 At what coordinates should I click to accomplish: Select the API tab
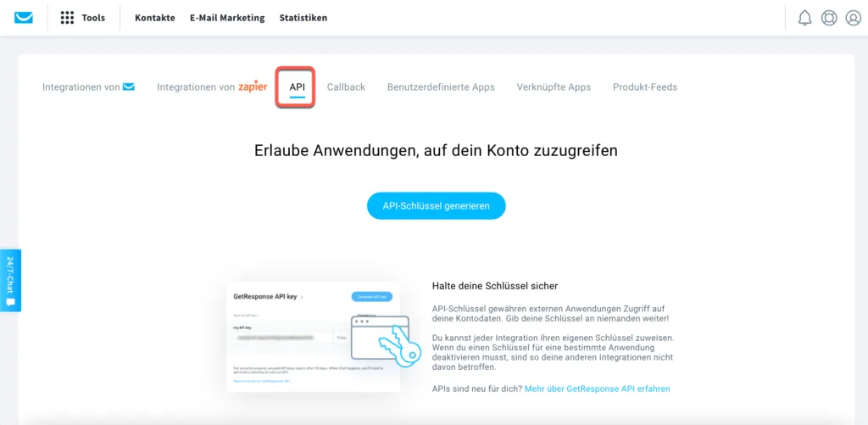(x=297, y=87)
